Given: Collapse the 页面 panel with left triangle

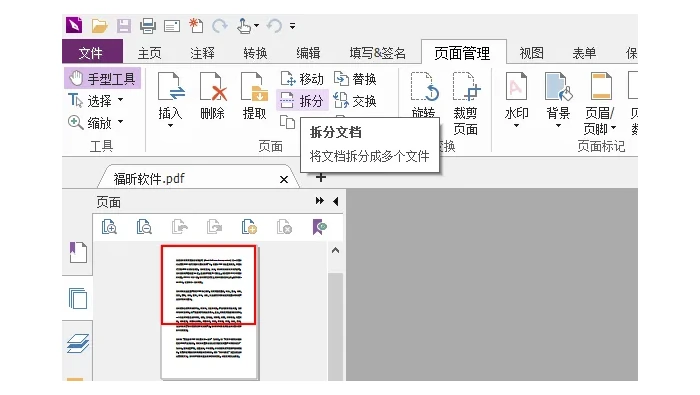Looking at the screenshot, I should [336, 201].
